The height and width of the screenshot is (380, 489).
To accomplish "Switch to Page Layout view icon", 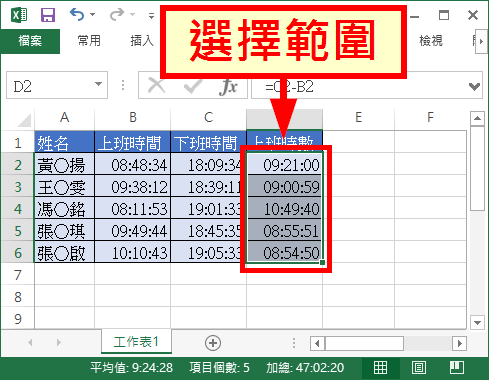I will (419, 368).
